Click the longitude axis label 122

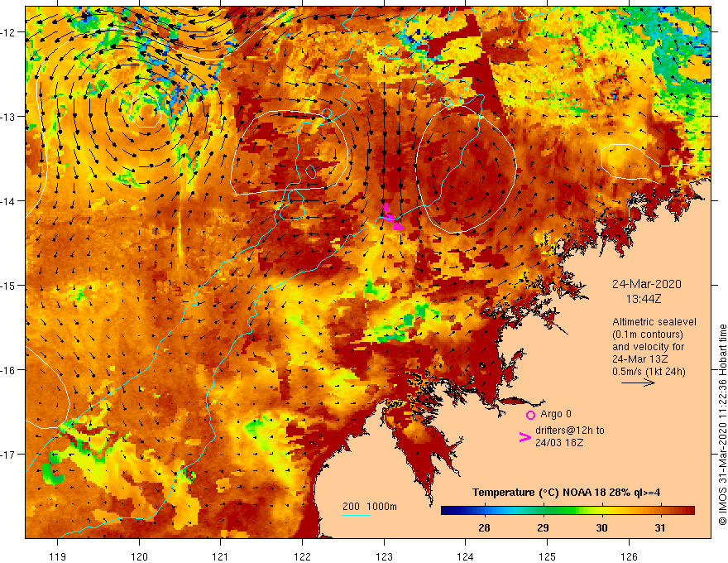pos(302,556)
